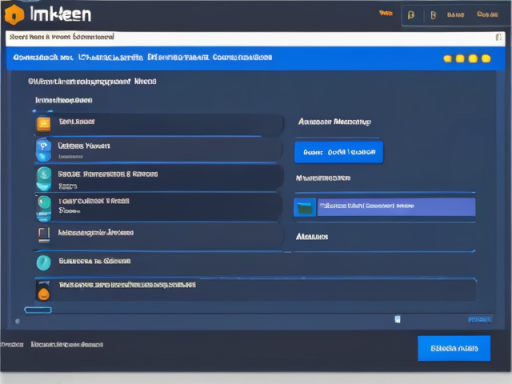The width and height of the screenshot is (512, 384).
Task: Click the small blue link text in the lower status strip
Action: coord(479,320)
